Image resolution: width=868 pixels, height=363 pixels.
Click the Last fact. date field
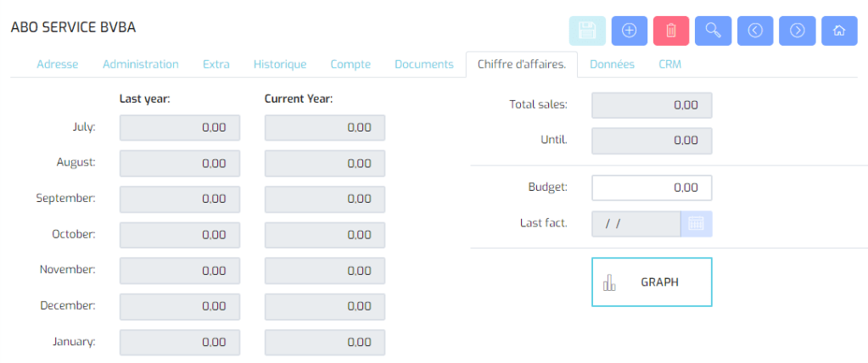(x=636, y=224)
